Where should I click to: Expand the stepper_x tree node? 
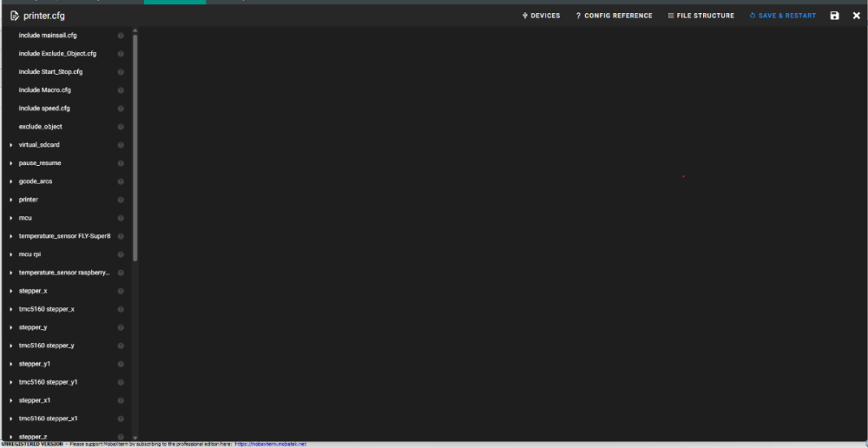11,291
